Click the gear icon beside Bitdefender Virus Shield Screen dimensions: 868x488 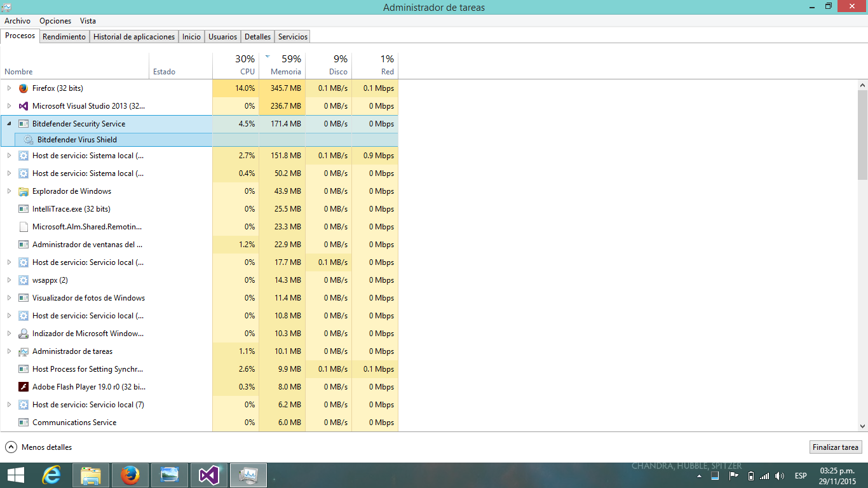[x=28, y=140]
